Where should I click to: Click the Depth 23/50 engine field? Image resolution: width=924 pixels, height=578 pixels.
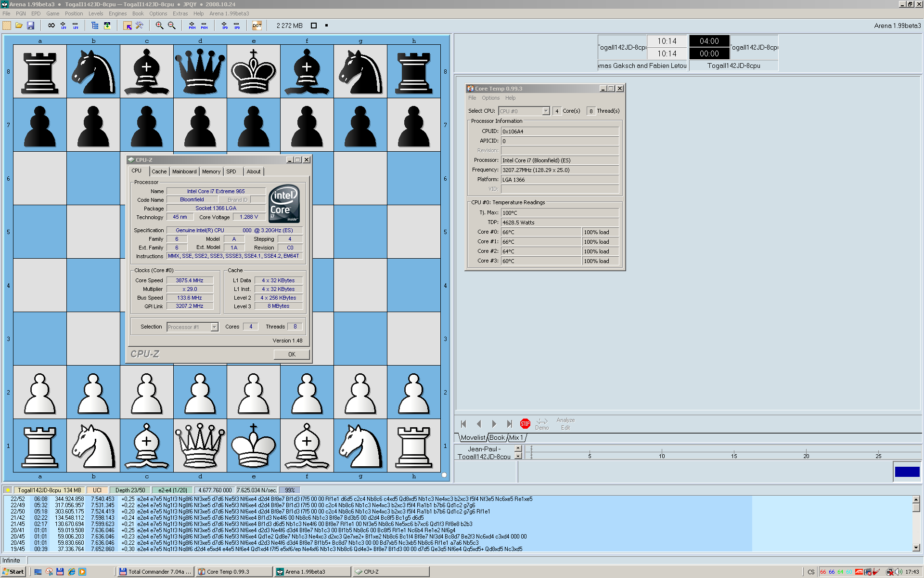click(x=130, y=490)
